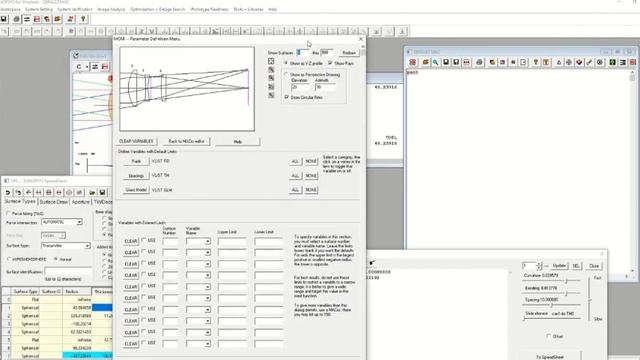The height and width of the screenshot is (360, 640).
Task: Click the C icon in PAD window toolbar
Action: point(79,67)
